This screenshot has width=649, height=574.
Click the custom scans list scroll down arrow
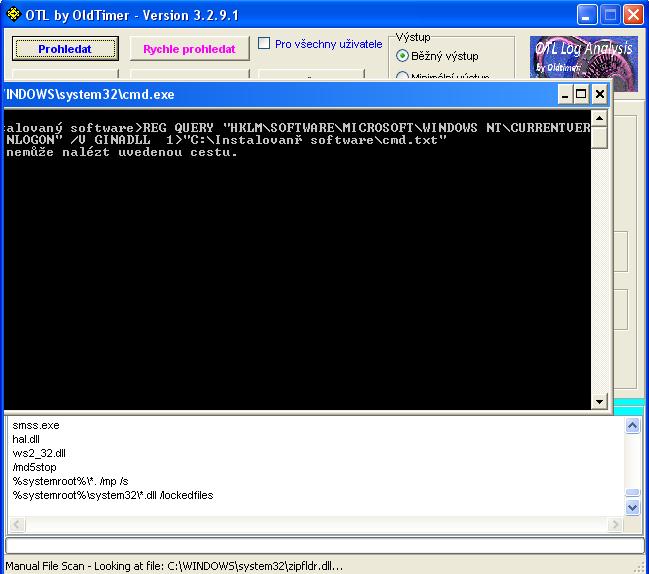(632, 507)
